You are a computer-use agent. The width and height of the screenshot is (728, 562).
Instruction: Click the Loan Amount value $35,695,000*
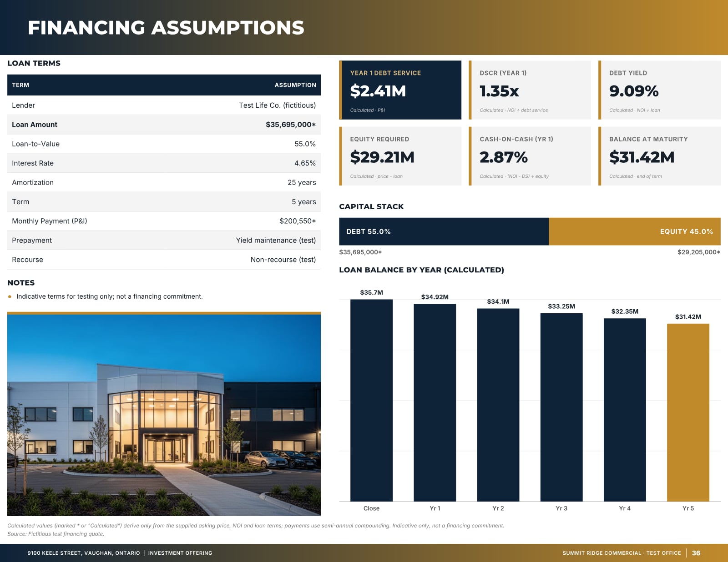coord(291,125)
